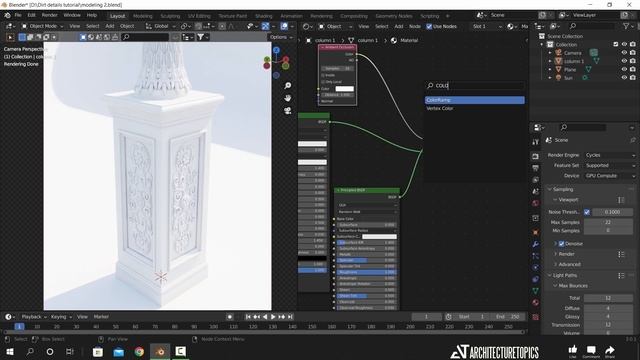Click the Roughness slider in Principled BSDF

click(x=367, y=272)
